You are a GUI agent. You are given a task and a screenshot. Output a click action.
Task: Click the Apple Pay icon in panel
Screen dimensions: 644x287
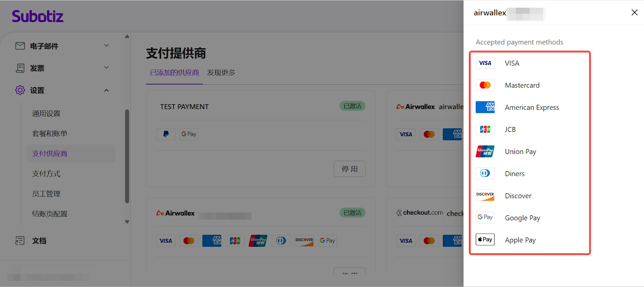click(x=485, y=240)
